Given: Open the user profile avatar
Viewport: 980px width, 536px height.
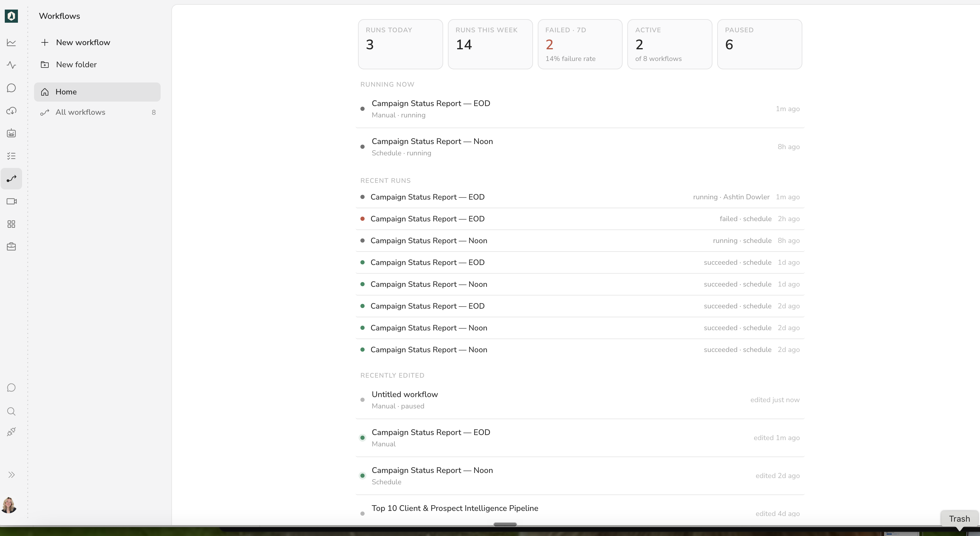Looking at the screenshot, I should coord(9,505).
